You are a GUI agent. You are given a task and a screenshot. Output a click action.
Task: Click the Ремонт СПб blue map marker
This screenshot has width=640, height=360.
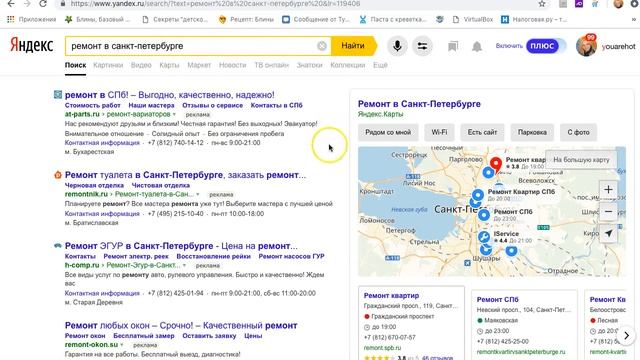point(484,215)
